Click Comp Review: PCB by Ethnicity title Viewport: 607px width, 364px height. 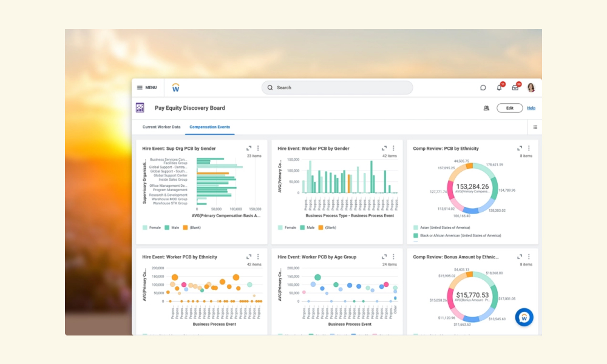pos(446,149)
